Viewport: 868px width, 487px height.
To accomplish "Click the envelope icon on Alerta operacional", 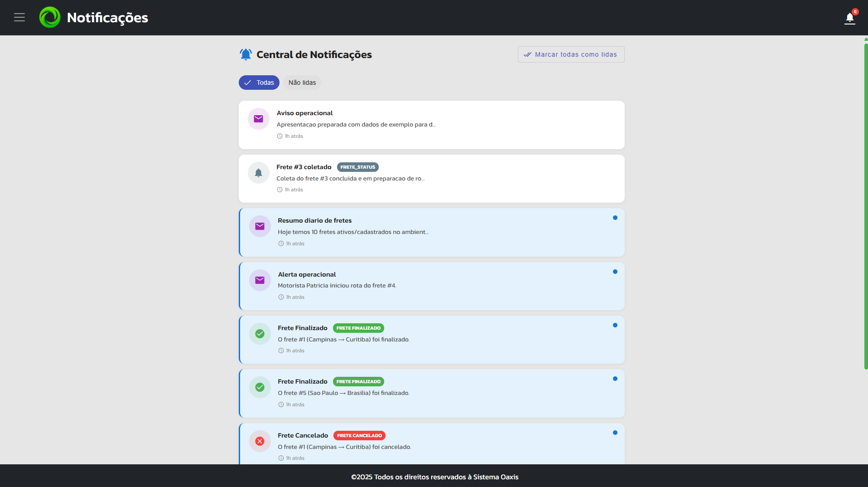I will pyautogui.click(x=260, y=280).
